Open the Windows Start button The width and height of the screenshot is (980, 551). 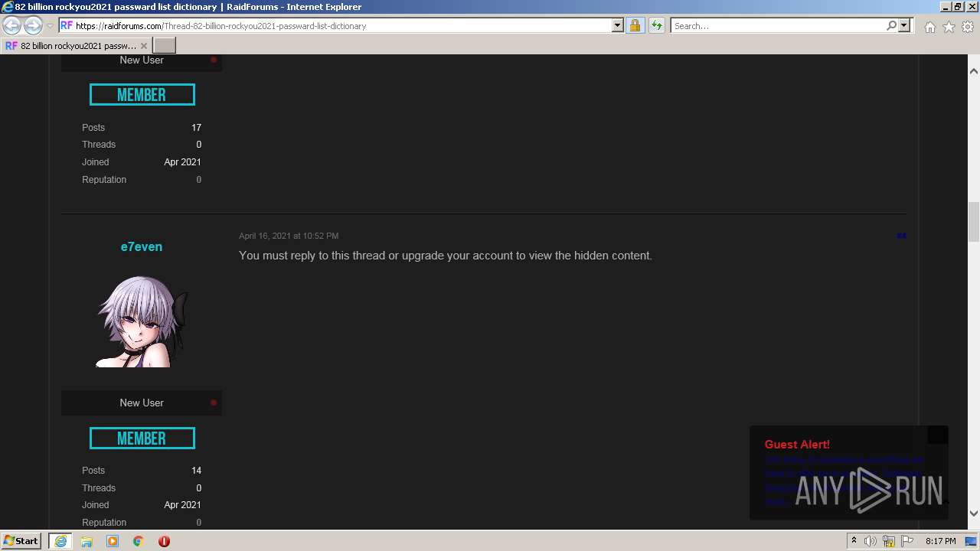pyautogui.click(x=21, y=540)
